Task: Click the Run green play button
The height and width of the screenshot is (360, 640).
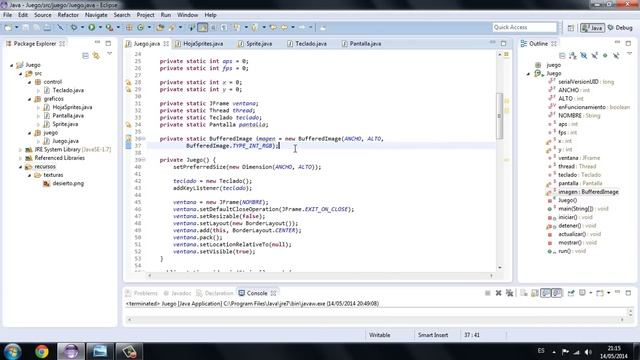Action: 92,27
